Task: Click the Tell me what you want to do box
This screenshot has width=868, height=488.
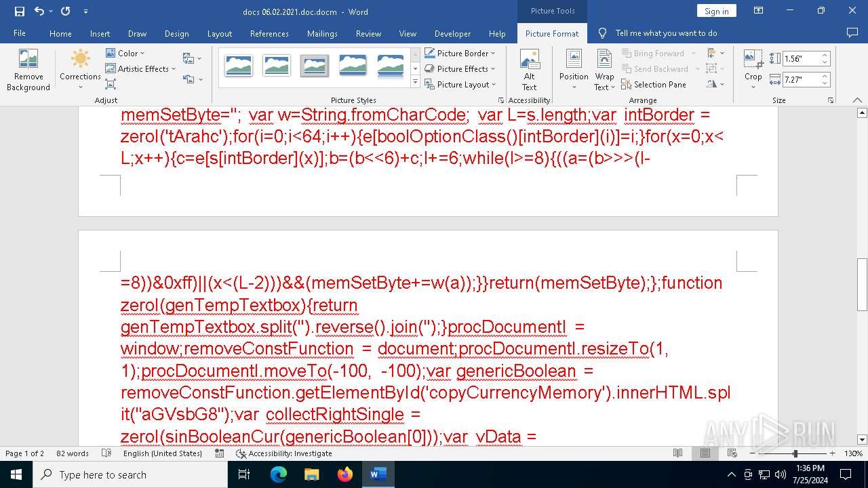Action: click(x=666, y=33)
